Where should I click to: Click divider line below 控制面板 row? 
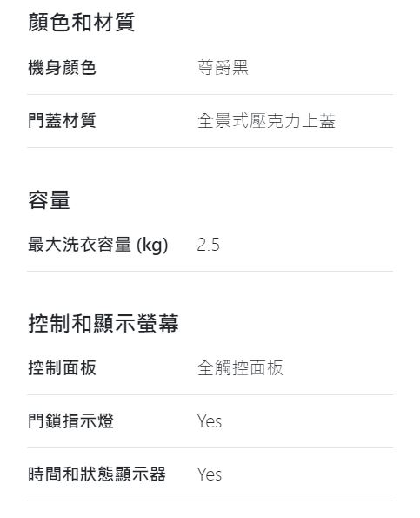[210, 394]
